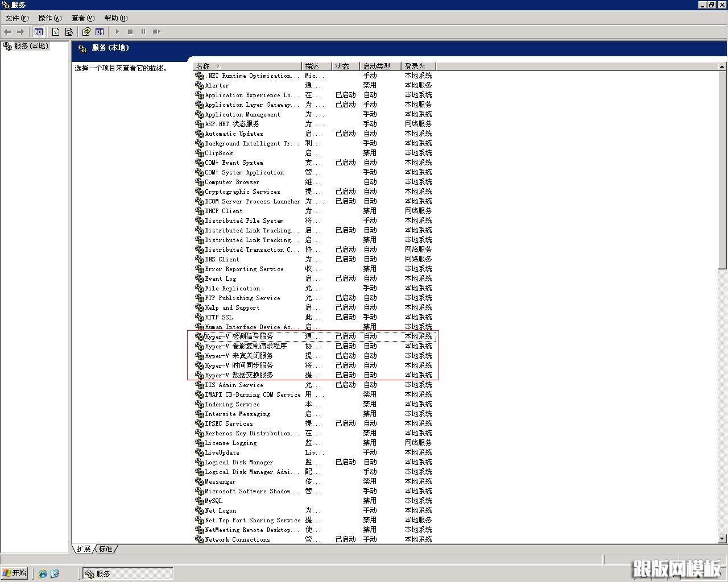The height and width of the screenshot is (582, 728).
Task: Sort by the 状态 column header
Action: pyautogui.click(x=346, y=66)
